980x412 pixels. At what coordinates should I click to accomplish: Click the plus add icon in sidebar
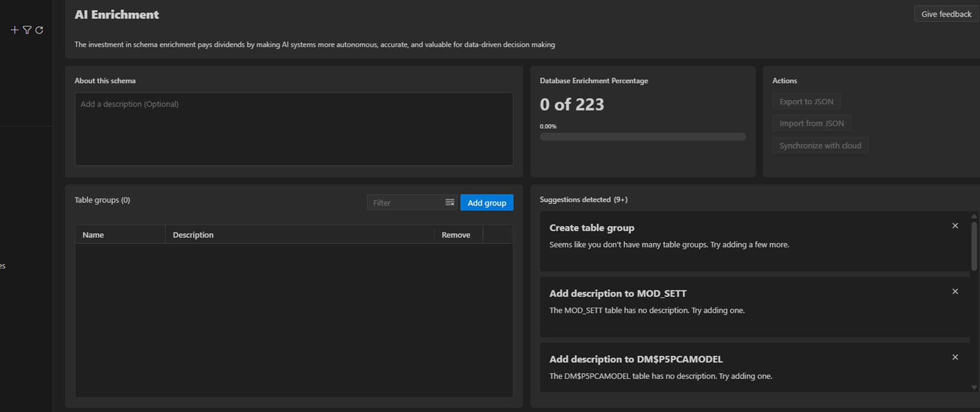click(15, 30)
